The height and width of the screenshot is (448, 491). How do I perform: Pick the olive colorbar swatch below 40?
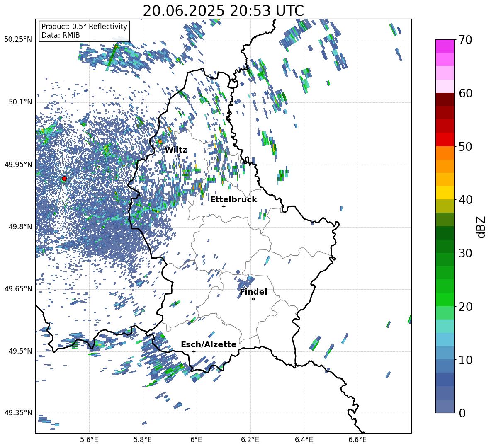tap(445, 206)
